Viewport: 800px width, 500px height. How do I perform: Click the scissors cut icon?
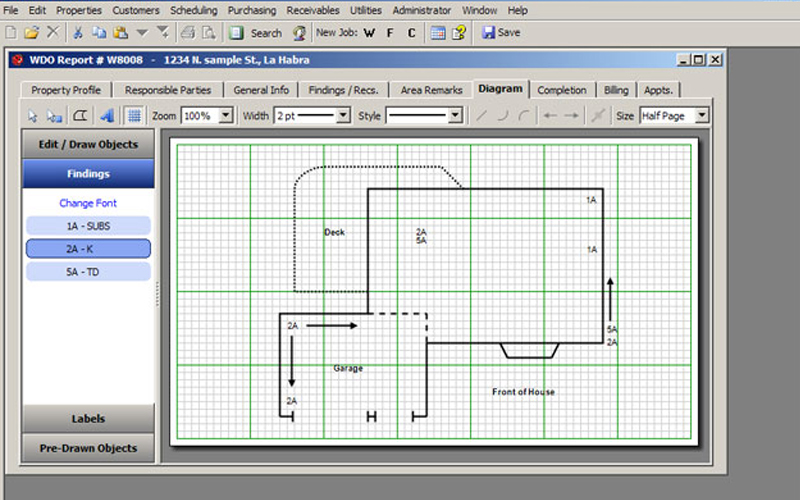[78, 33]
